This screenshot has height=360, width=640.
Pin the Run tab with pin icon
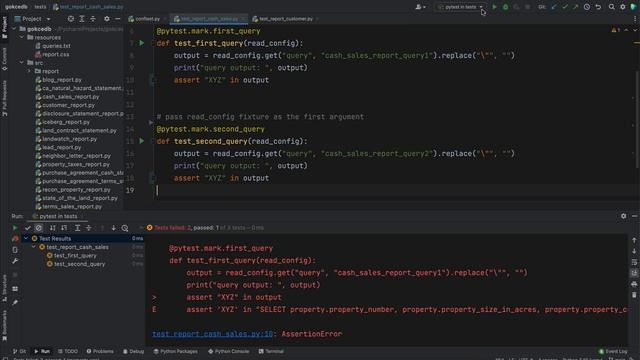pyautogui.click(x=15, y=302)
